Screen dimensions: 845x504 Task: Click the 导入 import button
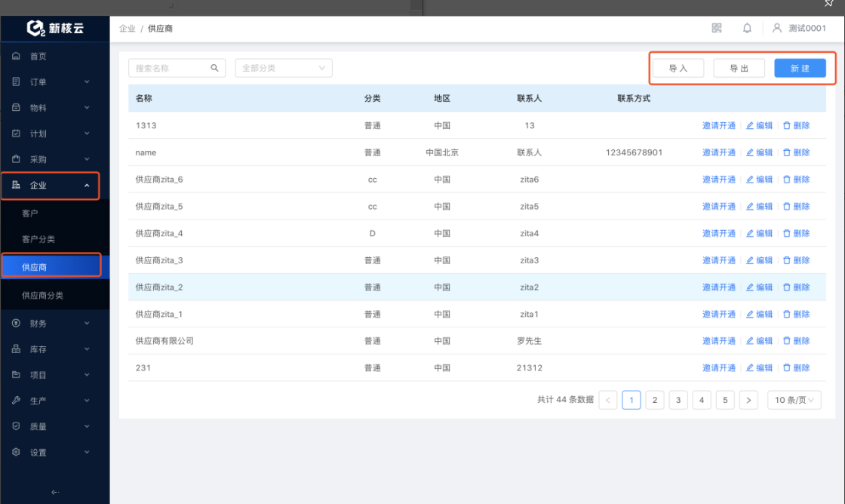click(678, 69)
